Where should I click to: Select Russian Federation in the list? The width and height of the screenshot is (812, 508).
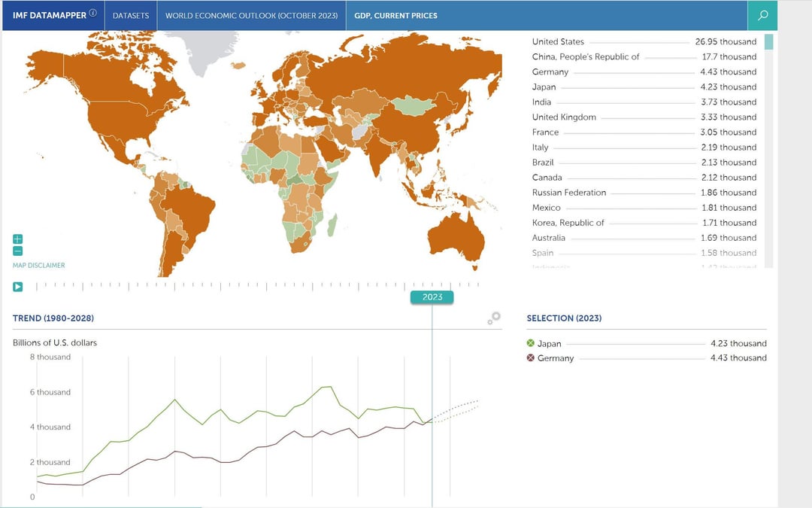click(568, 193)
